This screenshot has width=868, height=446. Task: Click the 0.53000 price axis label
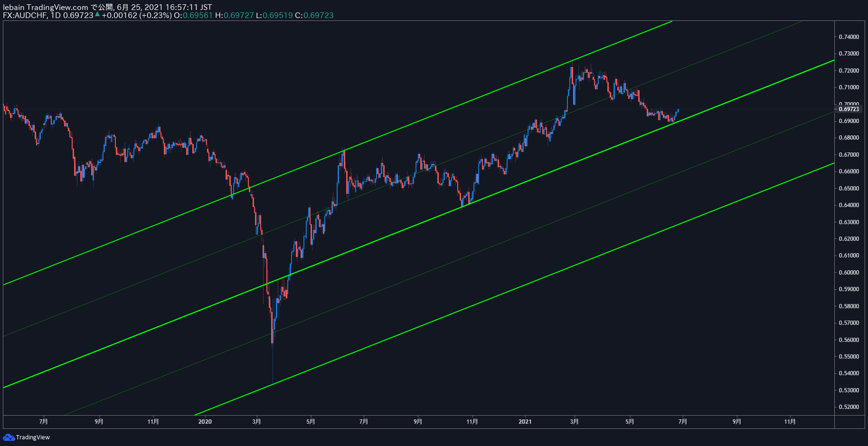(849, 390)
